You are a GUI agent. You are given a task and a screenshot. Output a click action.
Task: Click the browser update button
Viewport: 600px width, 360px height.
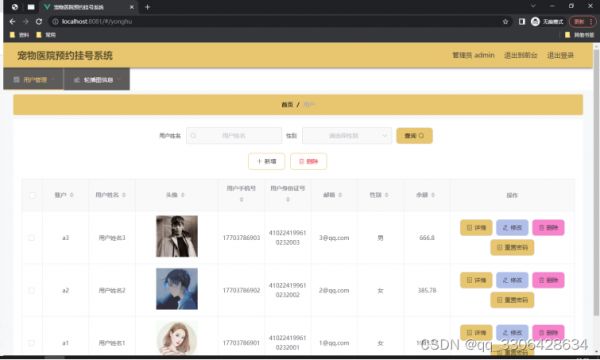point(582,21)
